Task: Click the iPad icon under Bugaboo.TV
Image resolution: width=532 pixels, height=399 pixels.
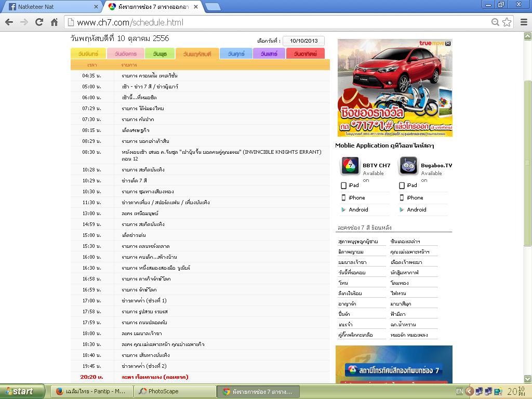Action: [x=402, y=185]
